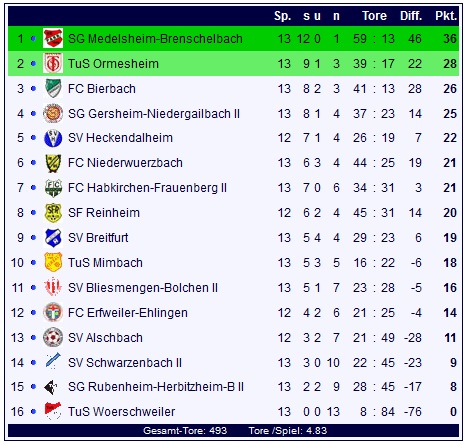Screen dimensions: 469x444
Task: Open FC Erfweiler-Ehlingen team page
Action: pos(128,313)
